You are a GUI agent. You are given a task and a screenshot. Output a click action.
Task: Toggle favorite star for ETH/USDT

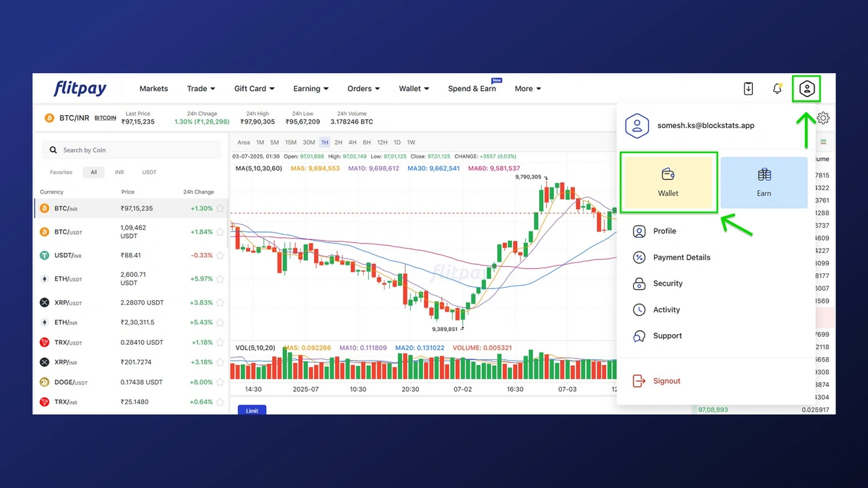pos(220,279)
